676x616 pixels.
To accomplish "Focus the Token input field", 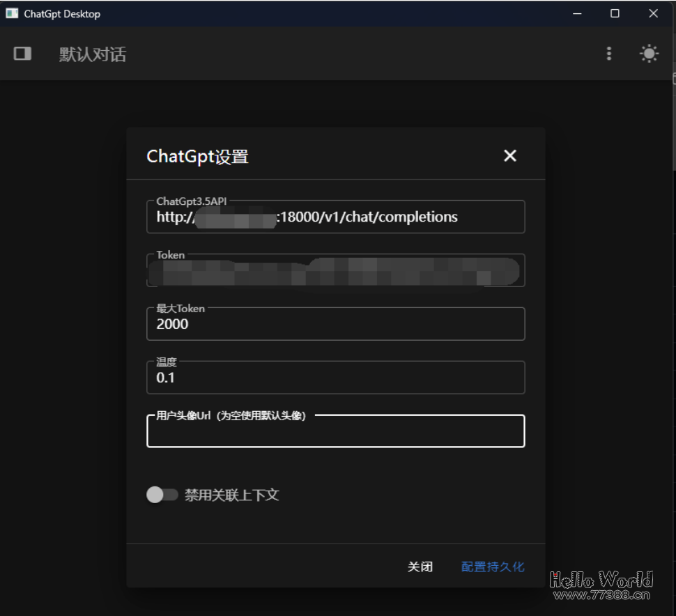I will 335,270.
